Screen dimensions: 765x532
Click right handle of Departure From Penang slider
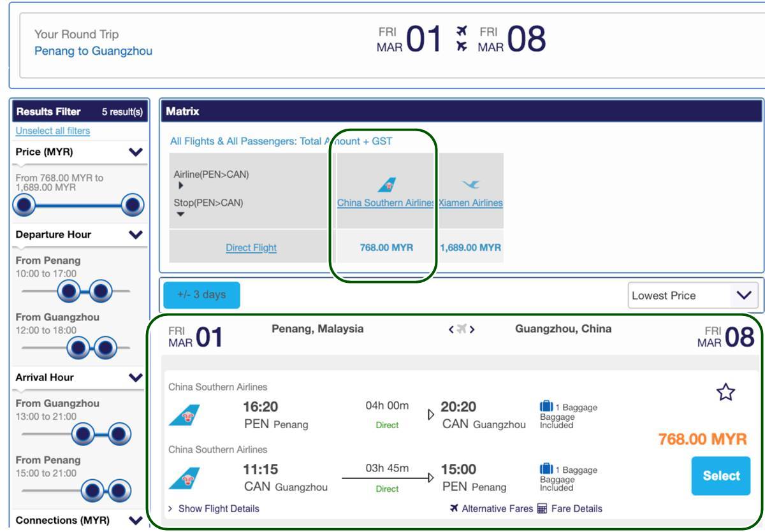[x=100, y=292]
